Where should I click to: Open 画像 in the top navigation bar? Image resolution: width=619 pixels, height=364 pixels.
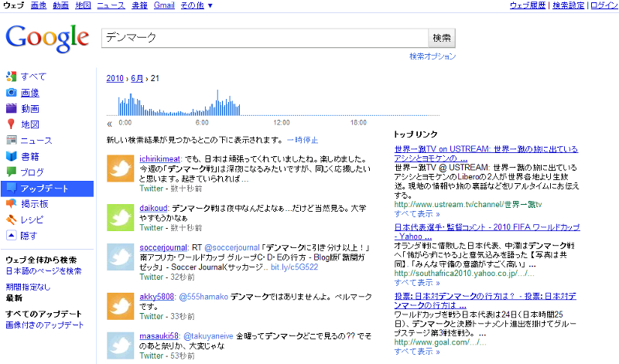click(38, 5)
